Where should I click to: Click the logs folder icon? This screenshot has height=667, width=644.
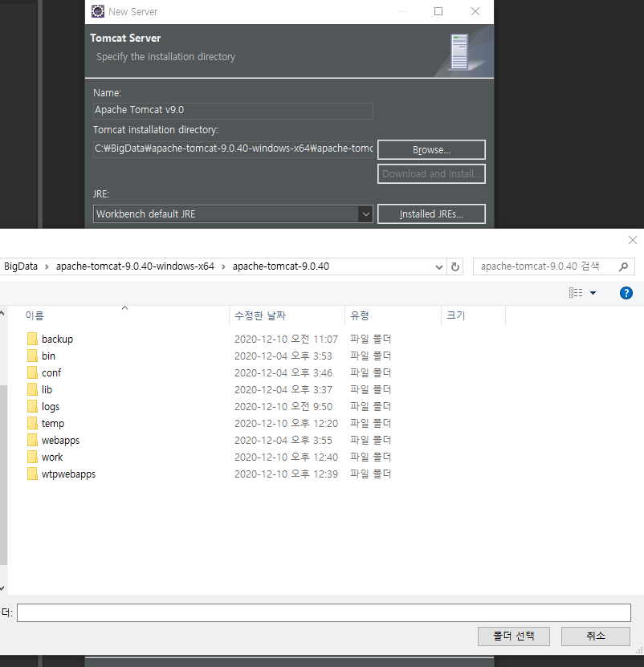[32, 406]
